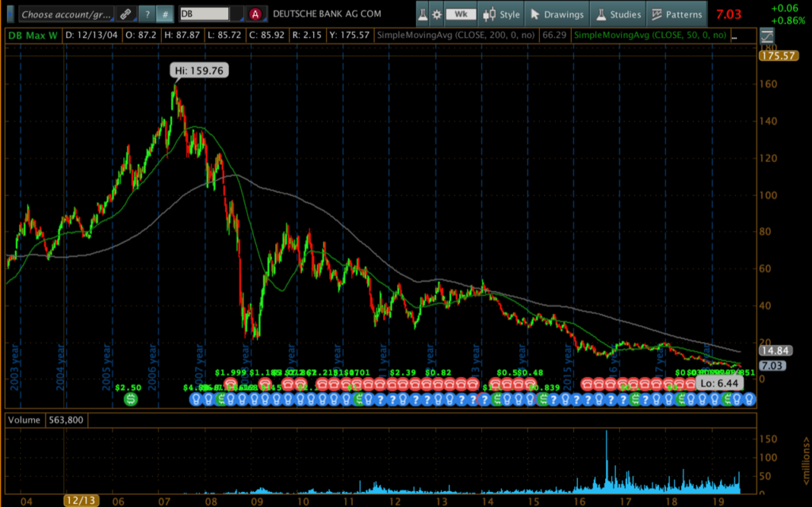This screenshot has height=507, width=812.
Task: Click the question mark toolbar button
Action: point(147,14)
